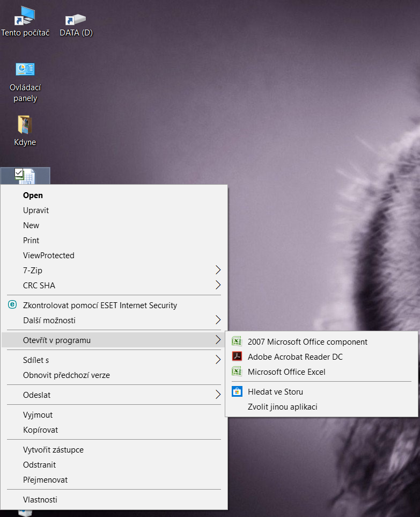Open the CRC SHA menu entry

coord(114,285)
